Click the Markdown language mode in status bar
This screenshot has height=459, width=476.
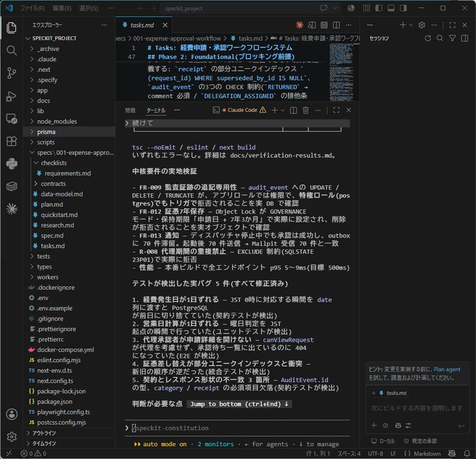[x=427, y=453]
